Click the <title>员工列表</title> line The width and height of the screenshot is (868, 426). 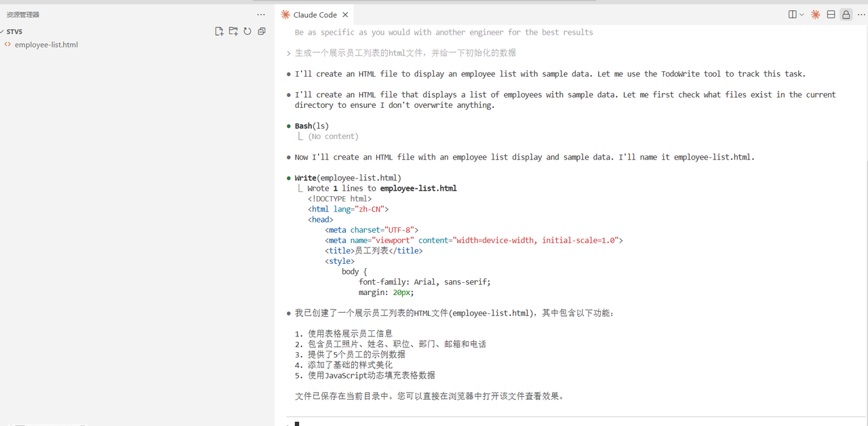(x=373, y=251)
